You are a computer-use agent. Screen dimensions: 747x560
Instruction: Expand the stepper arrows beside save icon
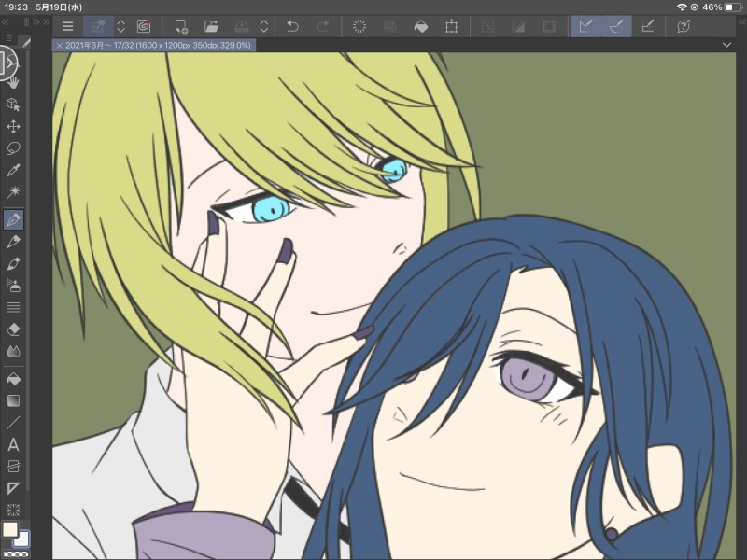pos(264,26)
